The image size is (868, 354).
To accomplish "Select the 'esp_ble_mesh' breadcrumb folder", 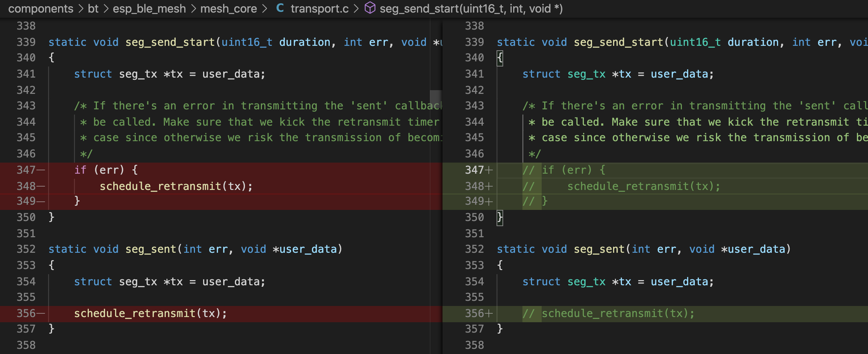I will click(x=149, y=8).
